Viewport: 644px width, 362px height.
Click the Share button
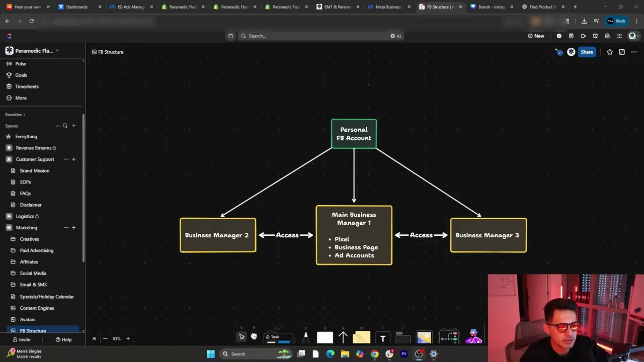click(x=587, y=52)
